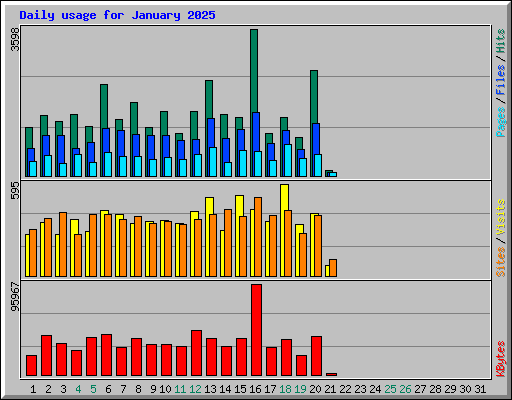Select the 95967 KBytes axis value
Image resolution: width=512 pixels, height=400 pixels.
15,297
